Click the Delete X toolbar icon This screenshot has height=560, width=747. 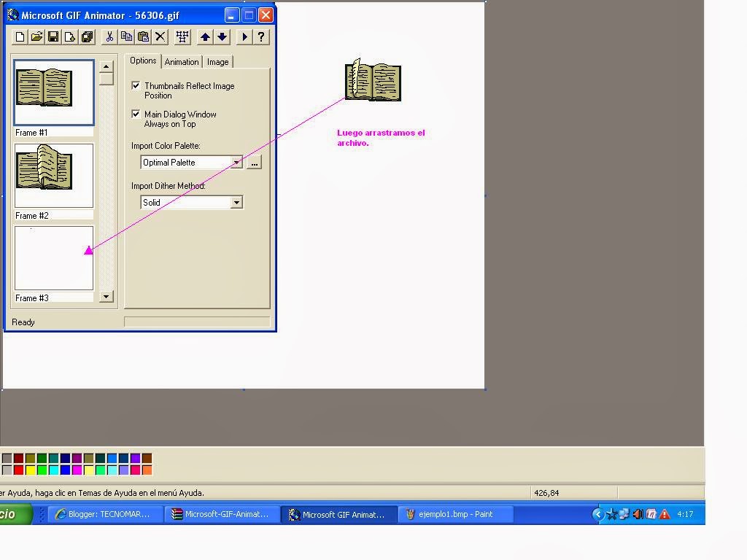pyautogui.click(x=160, y=36)
